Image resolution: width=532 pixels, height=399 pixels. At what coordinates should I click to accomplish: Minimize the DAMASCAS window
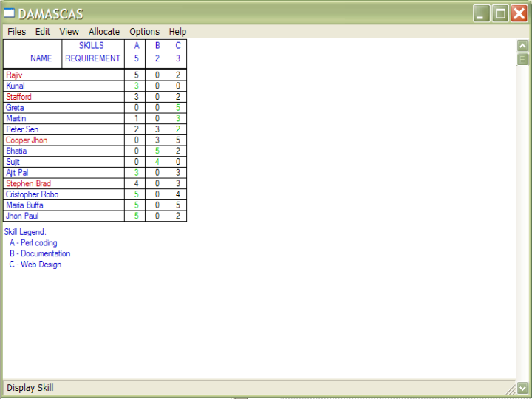click(482, 13)
